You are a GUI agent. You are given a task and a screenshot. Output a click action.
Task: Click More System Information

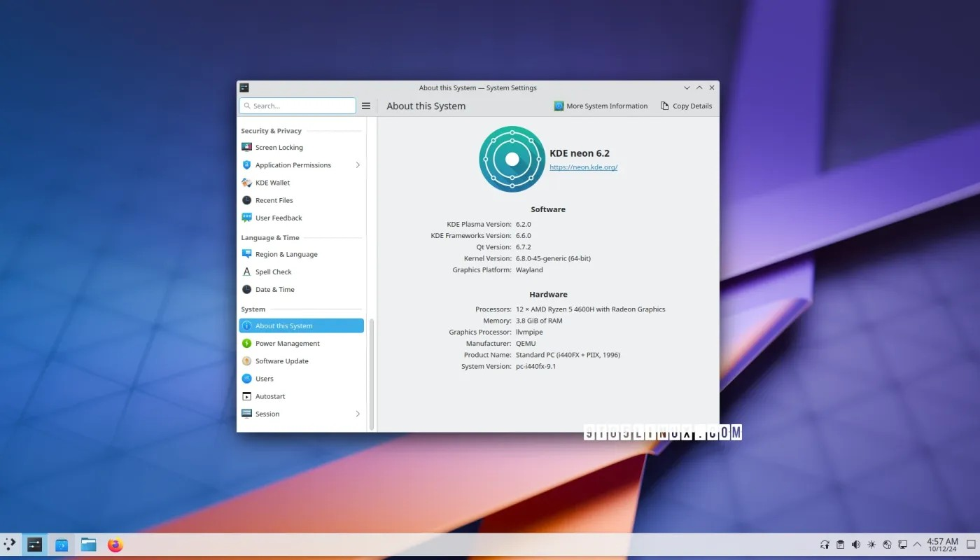tap(601, 106)
